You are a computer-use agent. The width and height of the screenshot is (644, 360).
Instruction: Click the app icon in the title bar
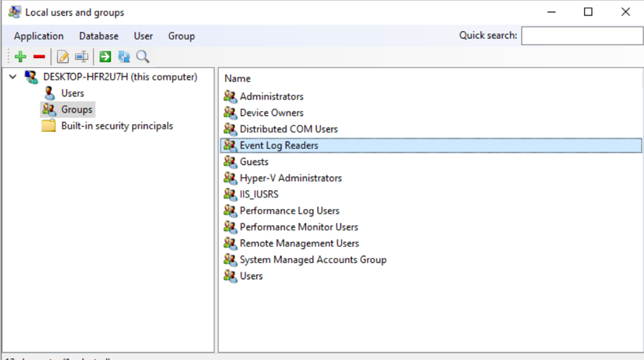[15, 12]
